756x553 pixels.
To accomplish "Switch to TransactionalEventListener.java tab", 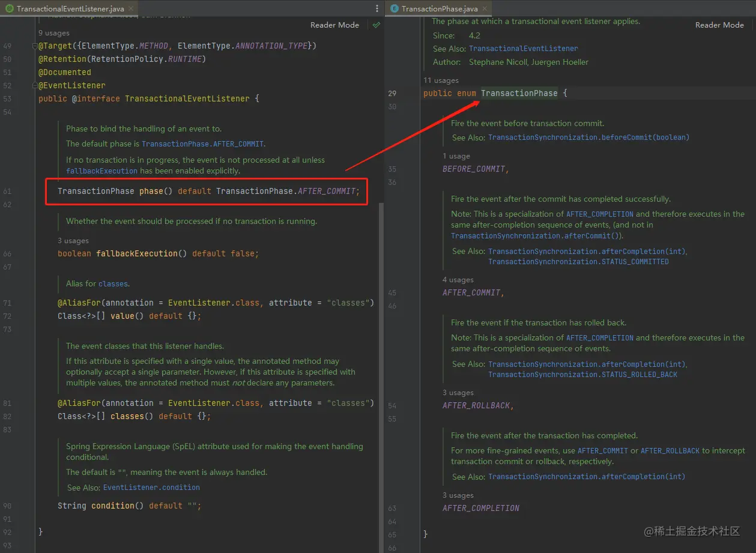I will tap(70, 8).
